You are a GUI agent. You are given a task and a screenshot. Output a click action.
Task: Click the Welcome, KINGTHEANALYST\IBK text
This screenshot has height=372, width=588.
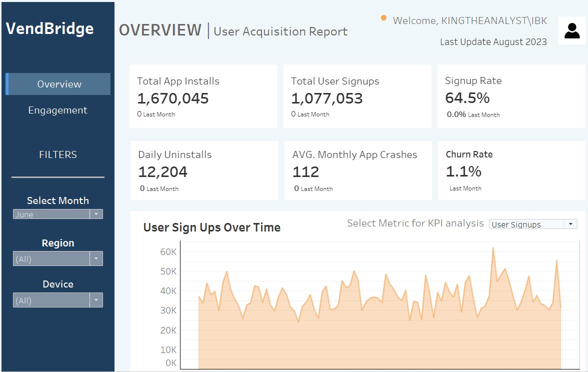tap(470, 20)
